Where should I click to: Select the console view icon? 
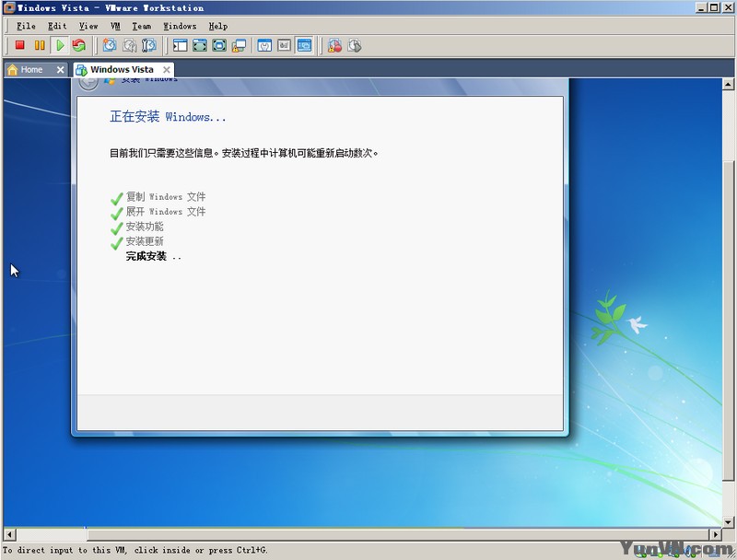tap(304, 45)
